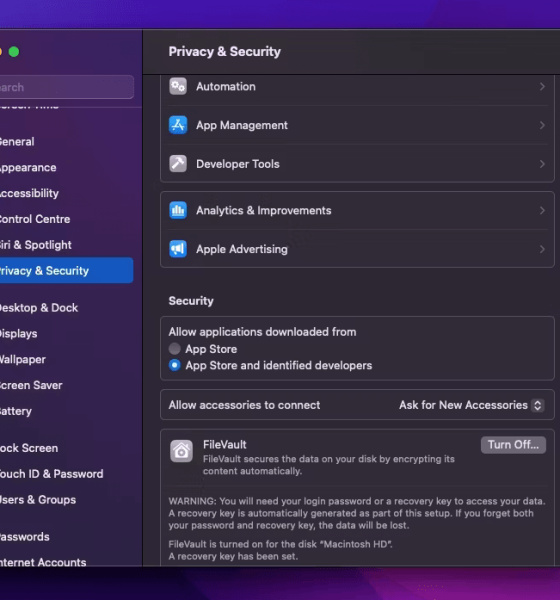Viewport: 560px width, 600px height.
Task: Click the Security section heading
Action: coord(191,301)
